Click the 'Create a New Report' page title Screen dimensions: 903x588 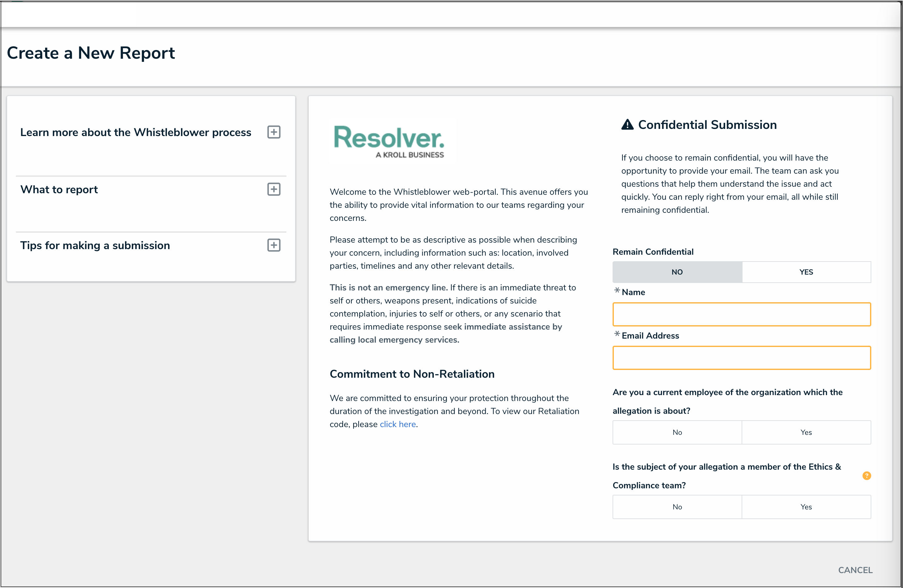(91, 53)
